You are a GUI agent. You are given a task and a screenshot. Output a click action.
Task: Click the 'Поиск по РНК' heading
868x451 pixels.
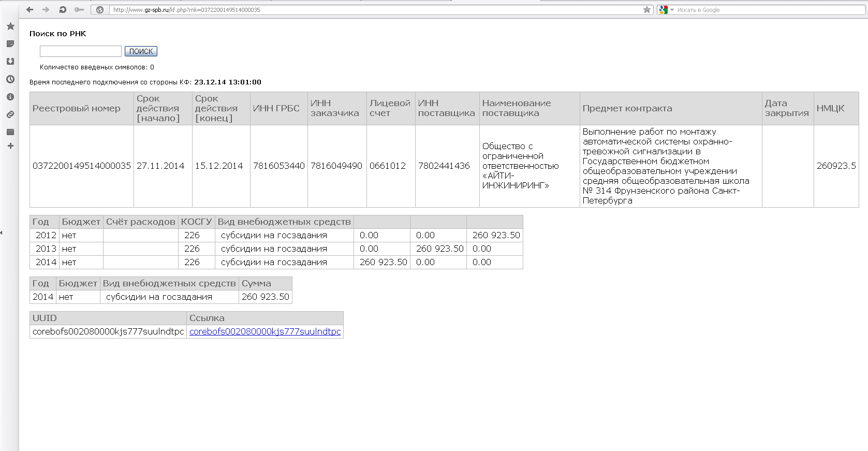coord(58,34)
